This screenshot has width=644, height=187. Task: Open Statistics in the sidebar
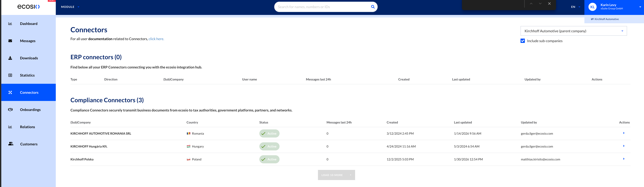click(29, 75)
